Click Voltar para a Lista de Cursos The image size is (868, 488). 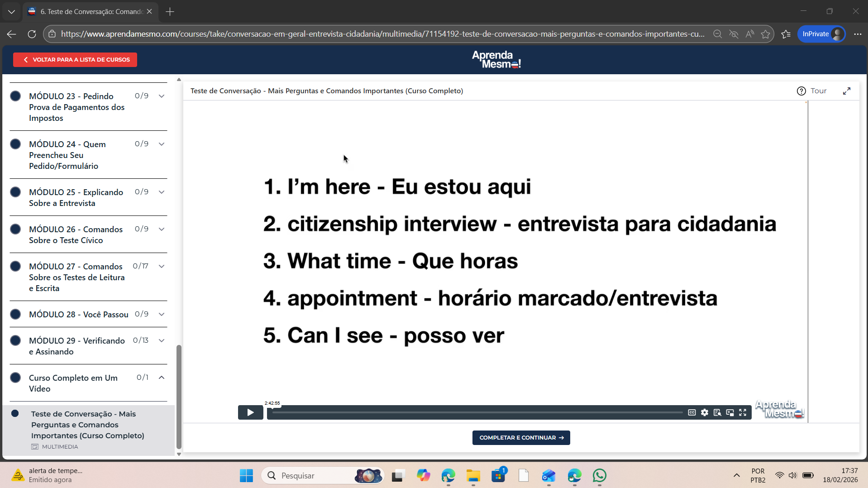click(x=75, y=60)
